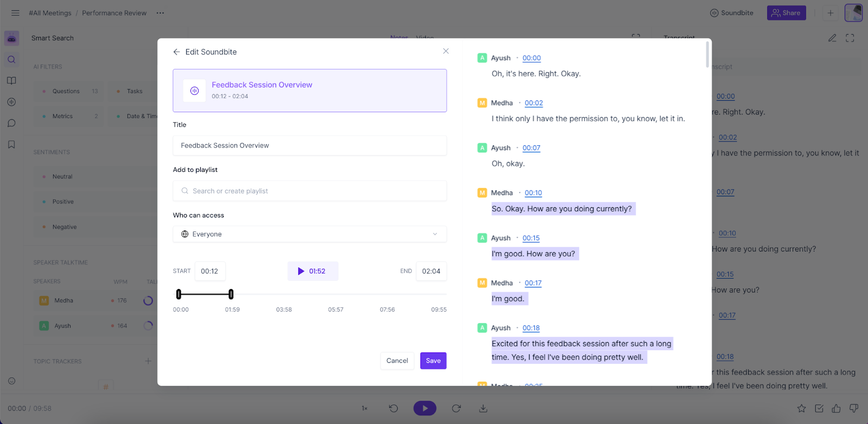Skip forward in the meeting recording
The height and width of the screenshot is (424, 868).
coord(456,408)
